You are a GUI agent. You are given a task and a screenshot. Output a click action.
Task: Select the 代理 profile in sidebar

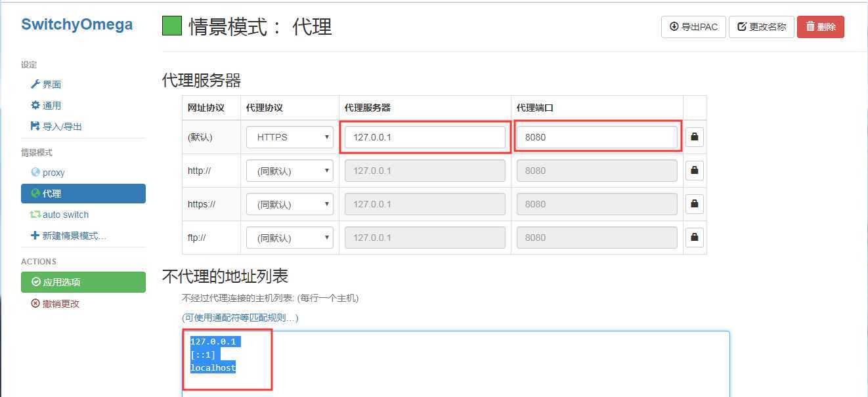83,194
